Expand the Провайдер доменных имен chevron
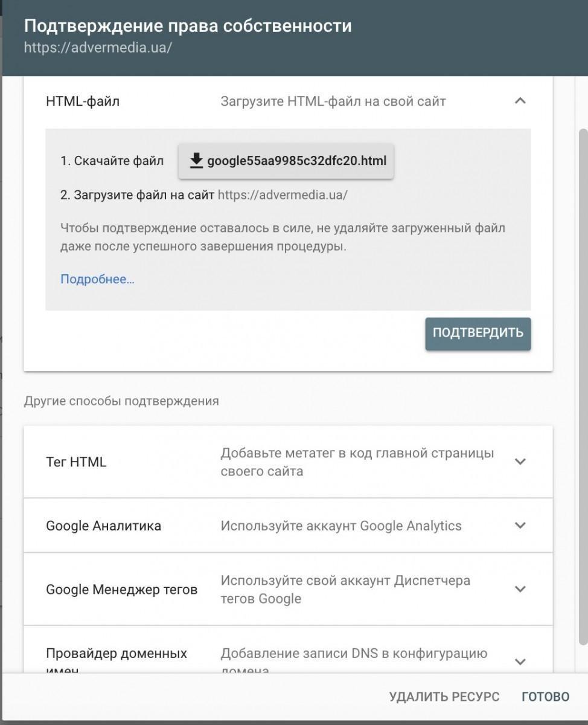This screenshot has height=725, width=588. [520, 661]
